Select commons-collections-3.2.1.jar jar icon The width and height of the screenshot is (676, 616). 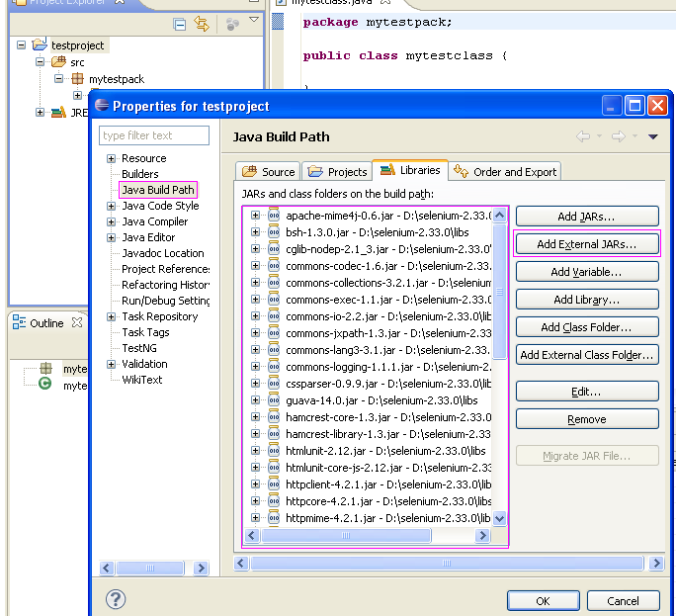[274, 283]
